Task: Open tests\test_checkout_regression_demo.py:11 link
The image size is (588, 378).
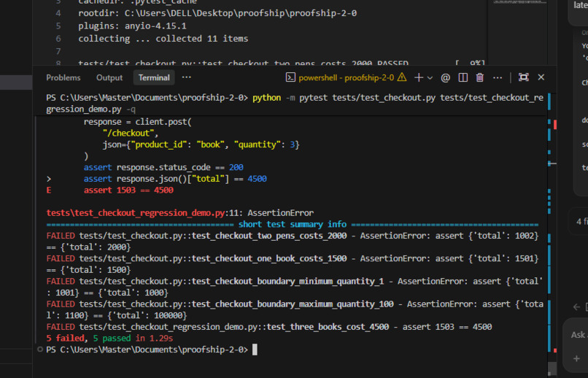Action: [142, 213]
